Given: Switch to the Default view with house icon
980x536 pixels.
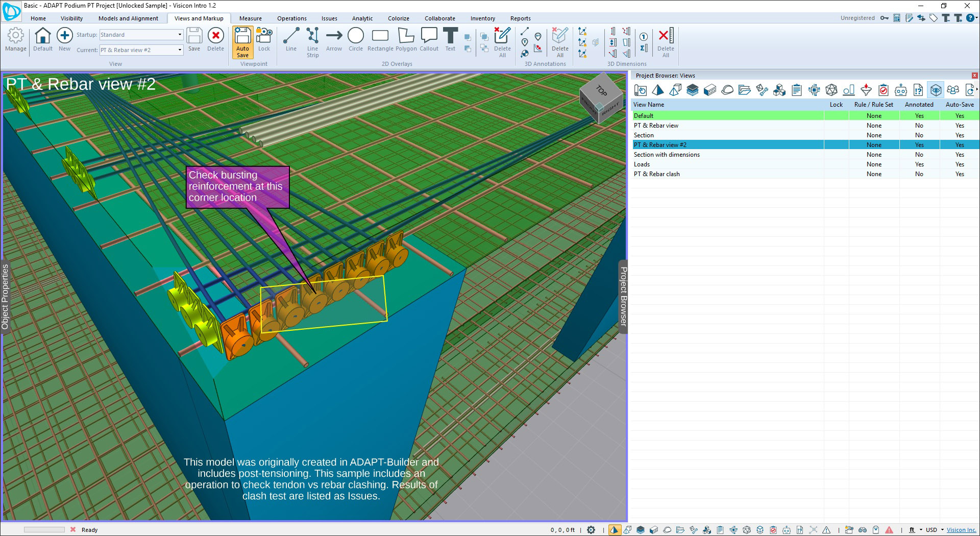Looking at the screenshot, I should coord(43,39).
